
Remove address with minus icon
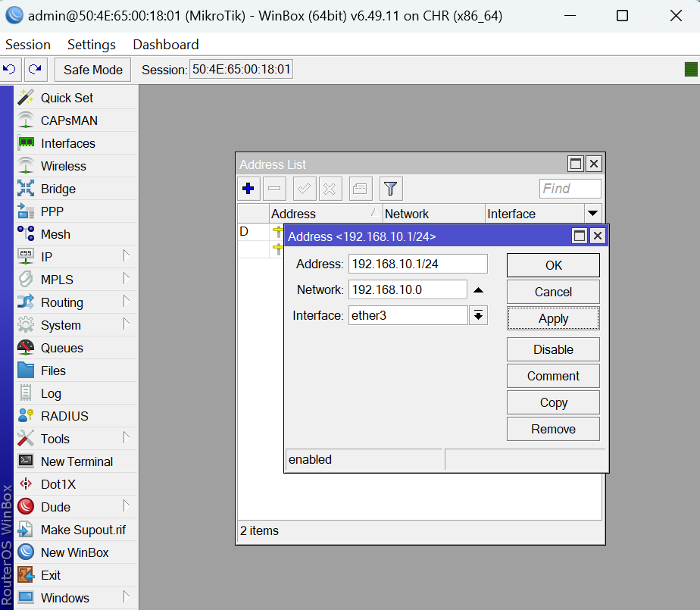pos(274,189)
